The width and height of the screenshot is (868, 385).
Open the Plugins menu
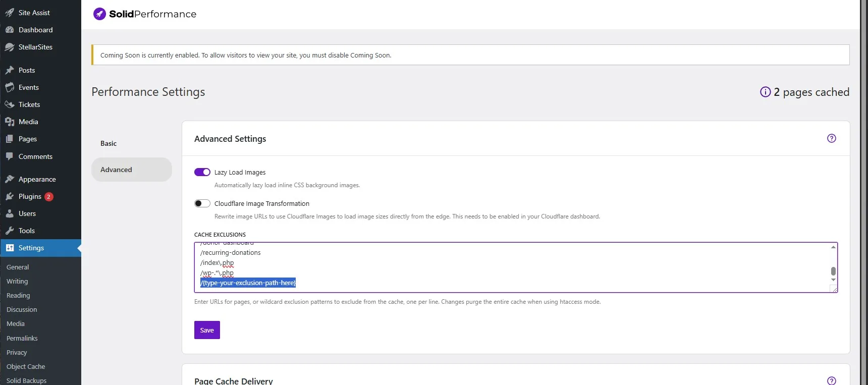point(40,196)
